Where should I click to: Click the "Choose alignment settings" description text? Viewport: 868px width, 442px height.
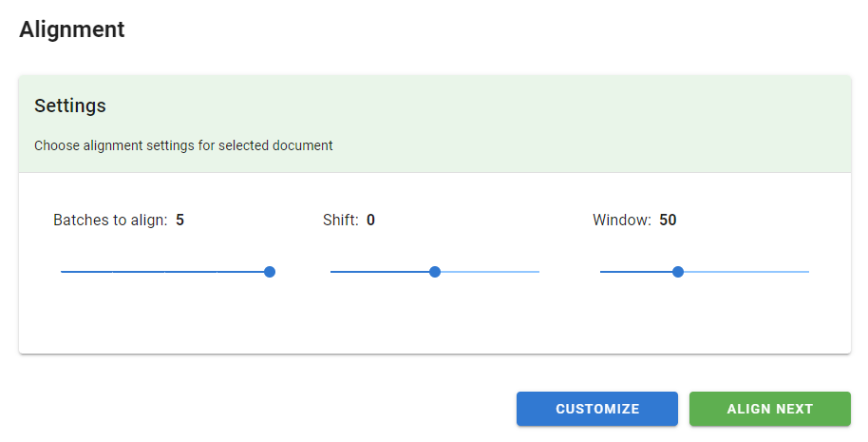(183, 146)
